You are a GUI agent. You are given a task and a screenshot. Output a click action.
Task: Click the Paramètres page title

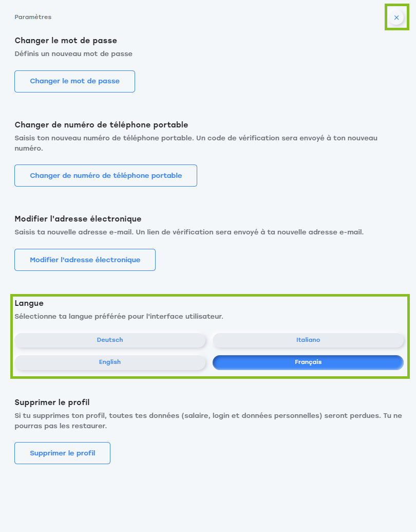pyautogui.click(x=33, y=17)
